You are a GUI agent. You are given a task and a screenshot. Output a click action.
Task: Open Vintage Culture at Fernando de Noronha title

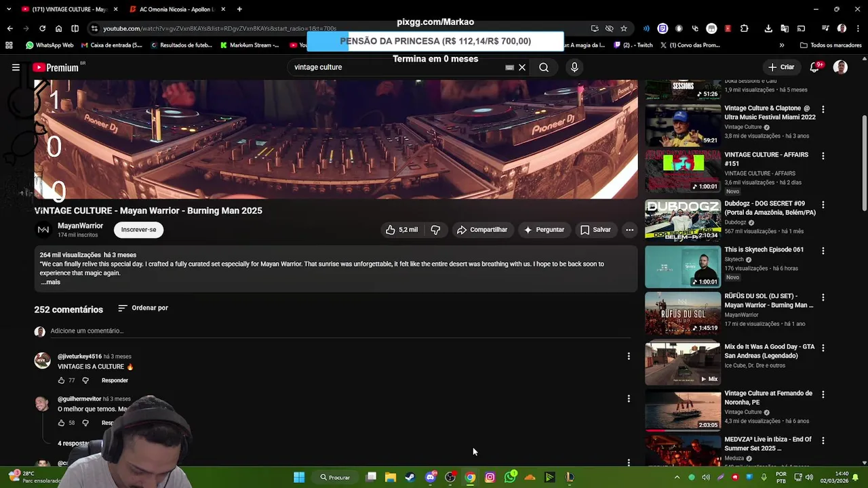(x=768, y=397)
